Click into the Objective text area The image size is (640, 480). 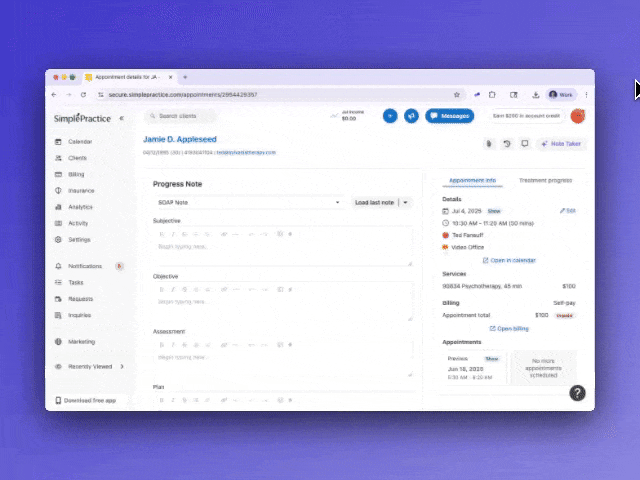(x=282, y=308)
